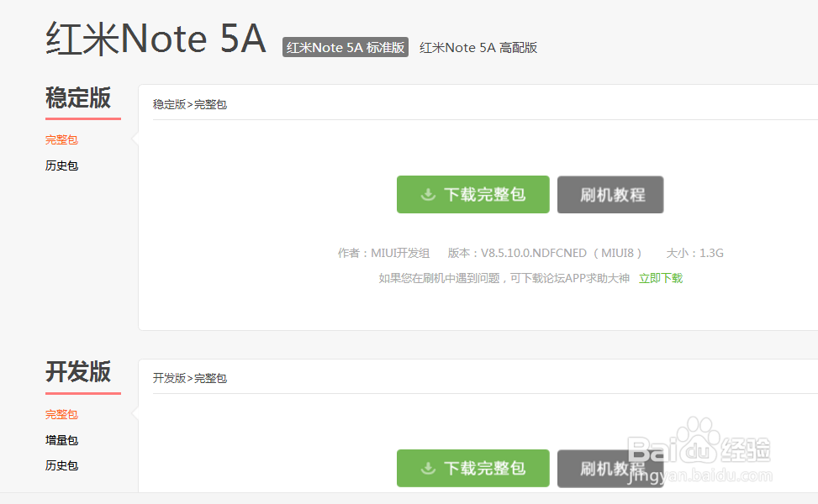Click the 开发版>完整包 breadcrumb
The width and height of the screenshot is (818, 504).
(190, 378)
